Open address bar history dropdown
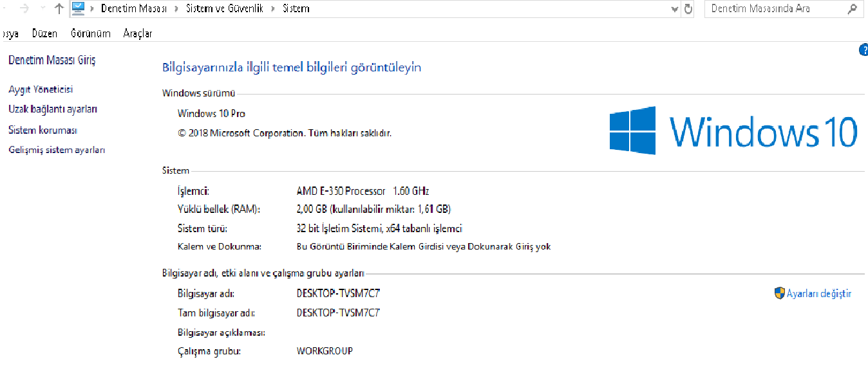 (x=674, y=9)
